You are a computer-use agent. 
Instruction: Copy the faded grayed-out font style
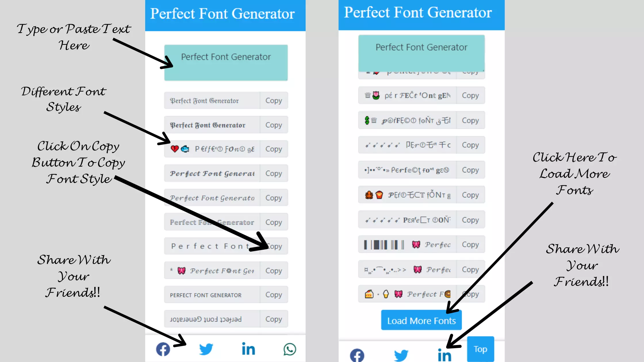click(x=273, y=222)
